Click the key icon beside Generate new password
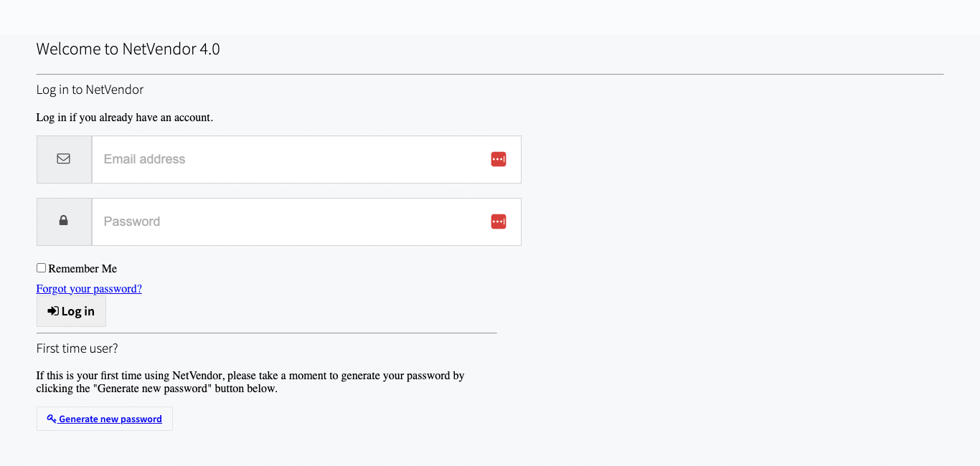 52,419
